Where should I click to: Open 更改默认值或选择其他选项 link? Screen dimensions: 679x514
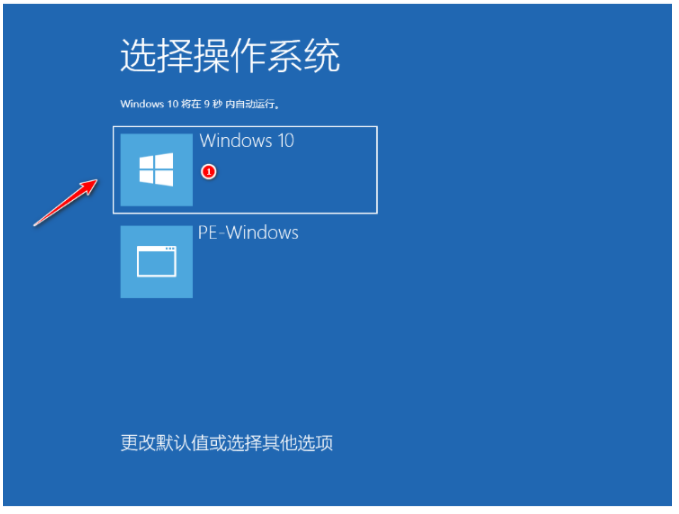click(x=226, y=443)
